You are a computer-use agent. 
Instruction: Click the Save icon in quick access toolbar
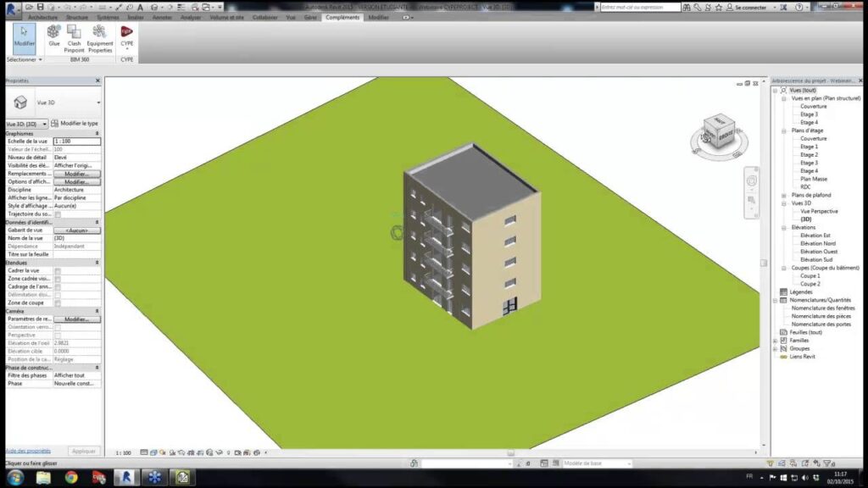(40, 7)
